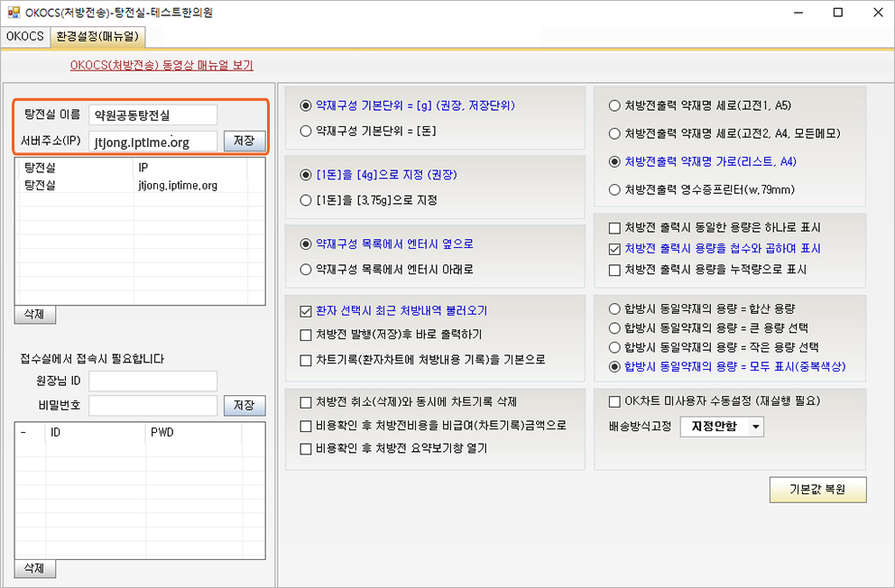
Task: Click the 원장님 ID input field
Action: click(x=153, y=381)
